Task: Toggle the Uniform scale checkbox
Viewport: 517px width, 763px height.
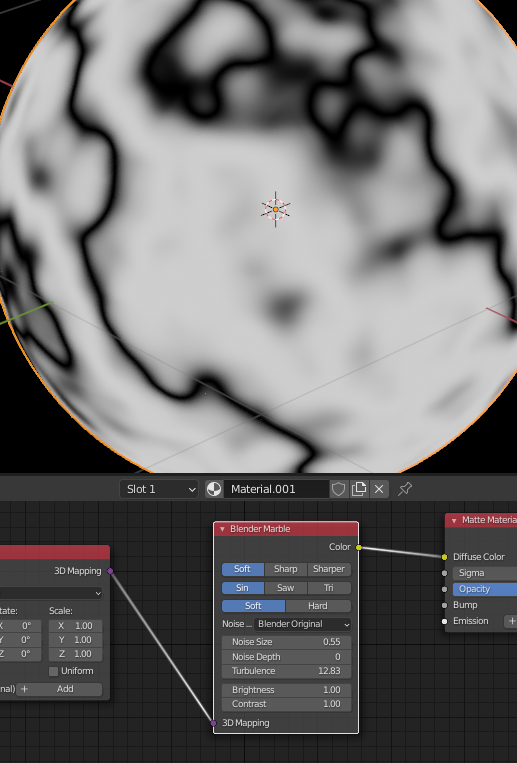Action: 54,672
